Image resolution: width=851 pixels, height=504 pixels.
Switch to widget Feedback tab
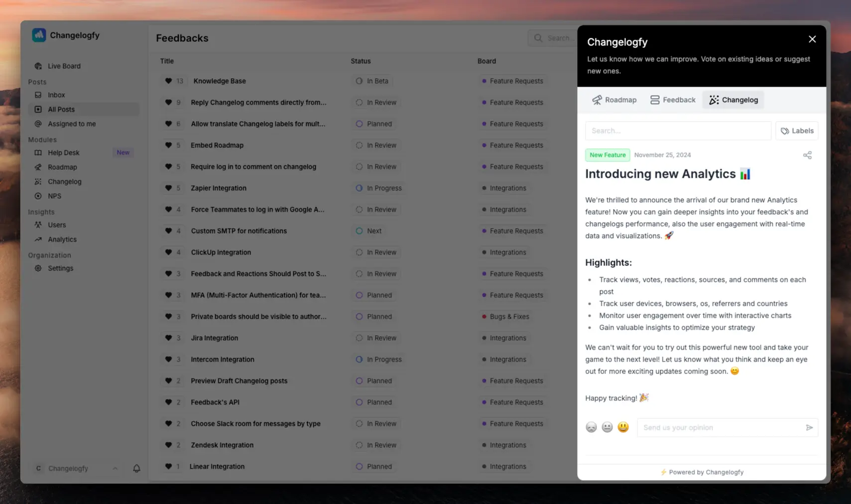pyautogui.click(x=673, y=100)
